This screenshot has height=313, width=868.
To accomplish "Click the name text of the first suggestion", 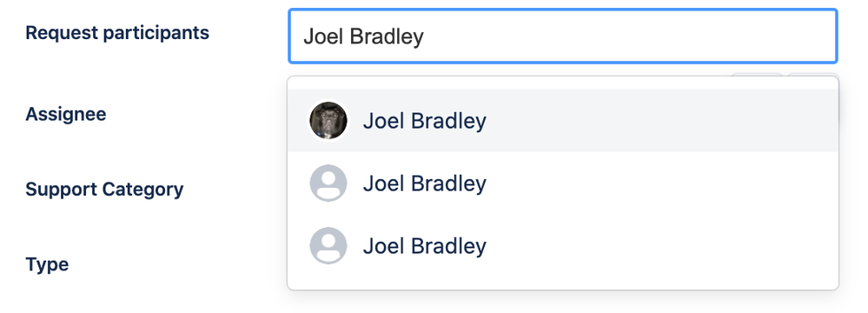I will click(x=425, y=121).
